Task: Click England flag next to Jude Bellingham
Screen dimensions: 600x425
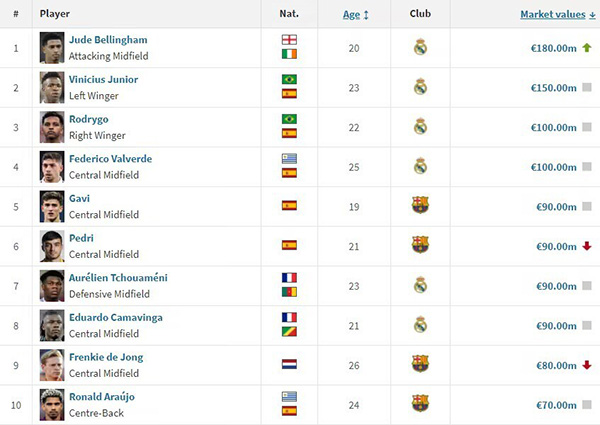Action: point(289,40)
